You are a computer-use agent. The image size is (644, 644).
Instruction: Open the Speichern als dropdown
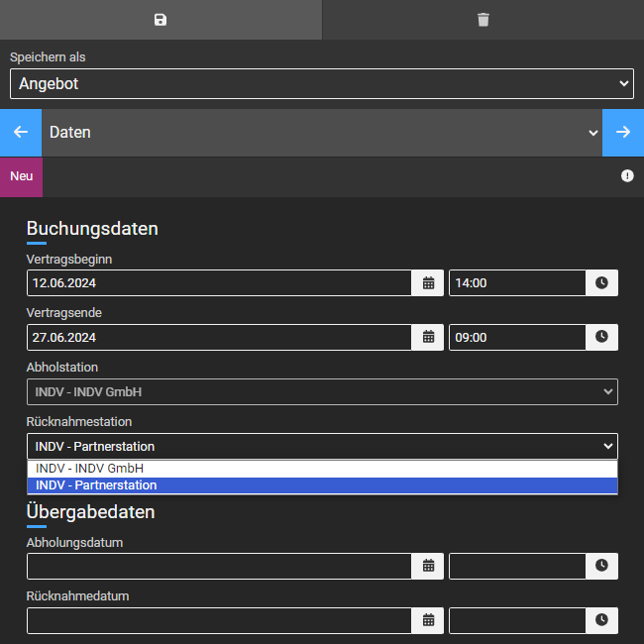tap(321, 84)
